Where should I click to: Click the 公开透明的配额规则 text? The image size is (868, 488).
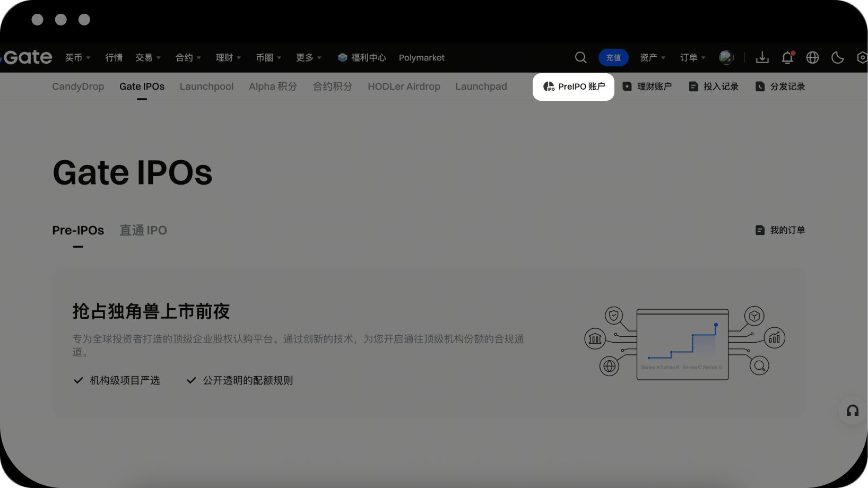click(x=248, y=380)
